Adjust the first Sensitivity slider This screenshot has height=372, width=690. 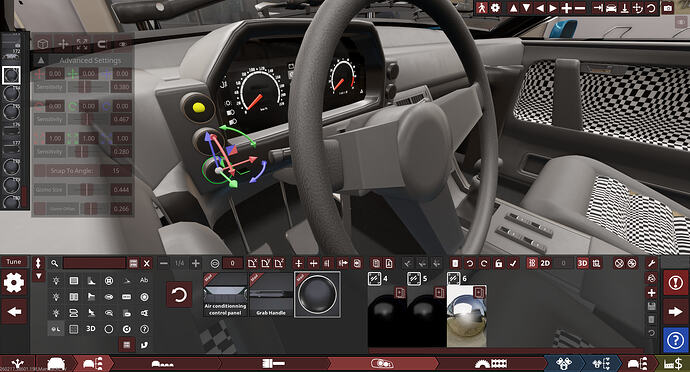coord(88,87)
